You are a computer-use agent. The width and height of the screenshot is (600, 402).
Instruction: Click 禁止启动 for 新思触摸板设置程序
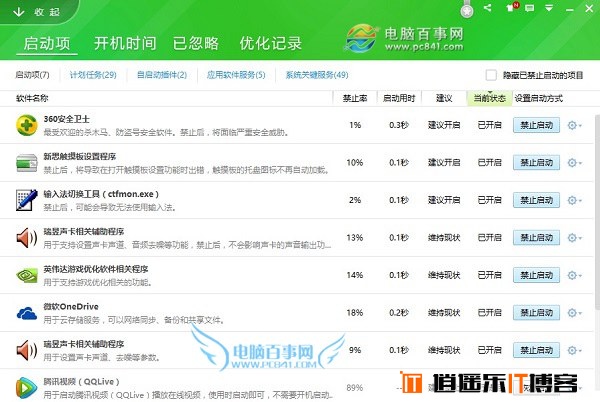pyautogui.click(x=535, y=162)
